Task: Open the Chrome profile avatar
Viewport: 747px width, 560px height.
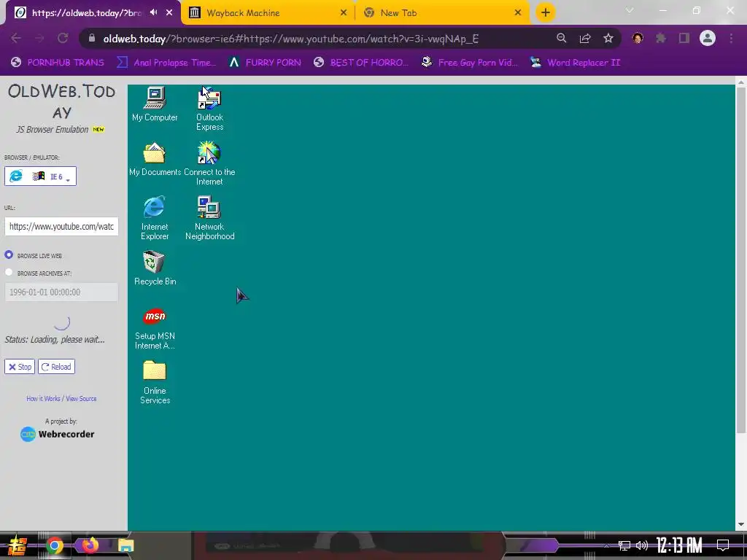Action: coord(708,38)
